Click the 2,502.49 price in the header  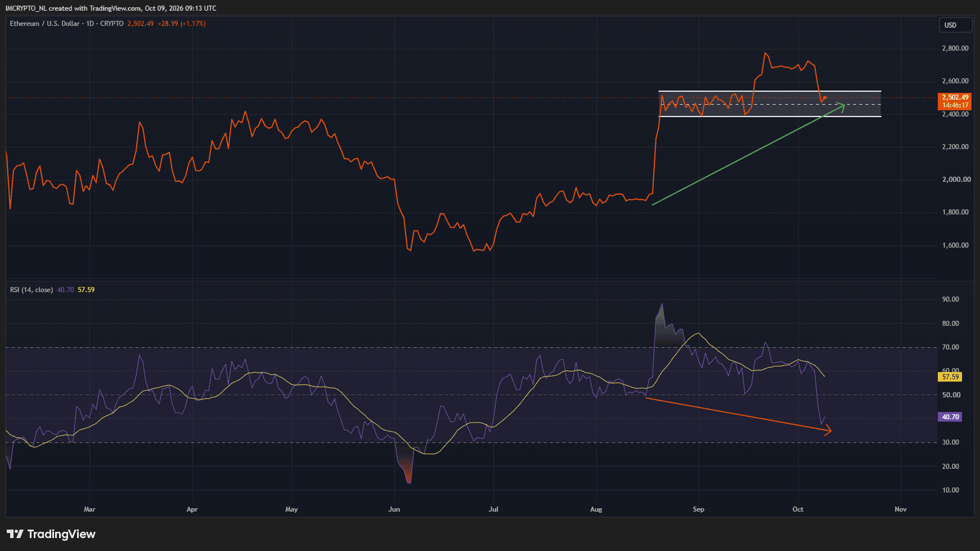[141, 24]
